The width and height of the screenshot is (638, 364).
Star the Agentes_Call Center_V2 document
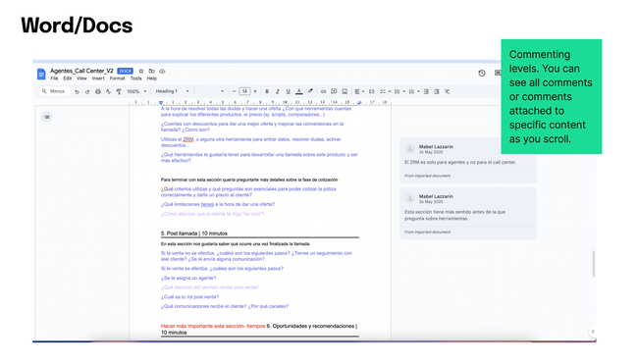click(x=141, y=72)
